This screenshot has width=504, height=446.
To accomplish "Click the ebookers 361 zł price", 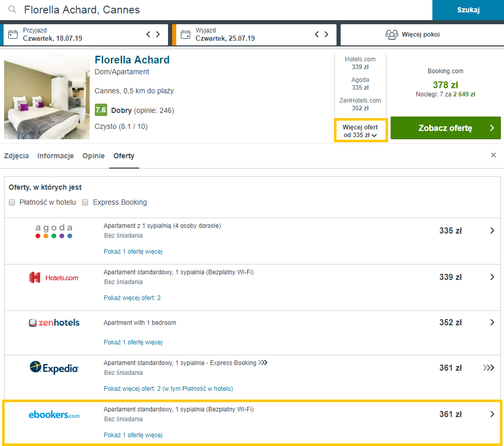I will 450,414.
